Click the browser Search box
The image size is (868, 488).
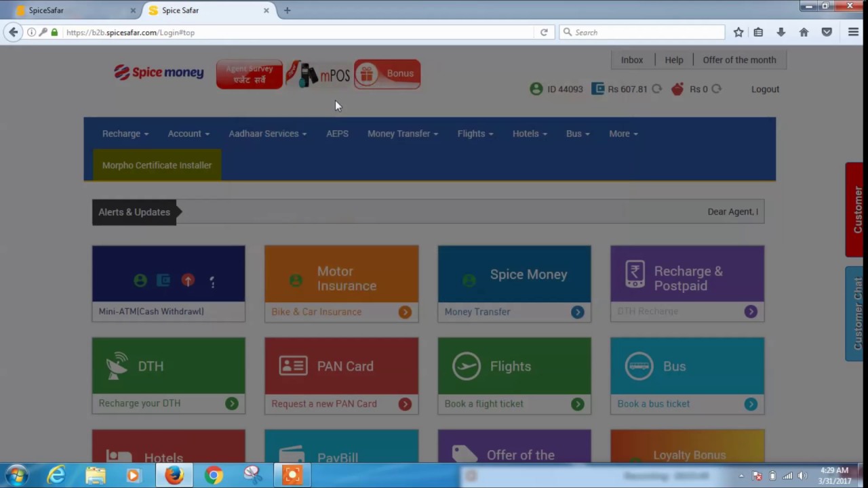642,32
